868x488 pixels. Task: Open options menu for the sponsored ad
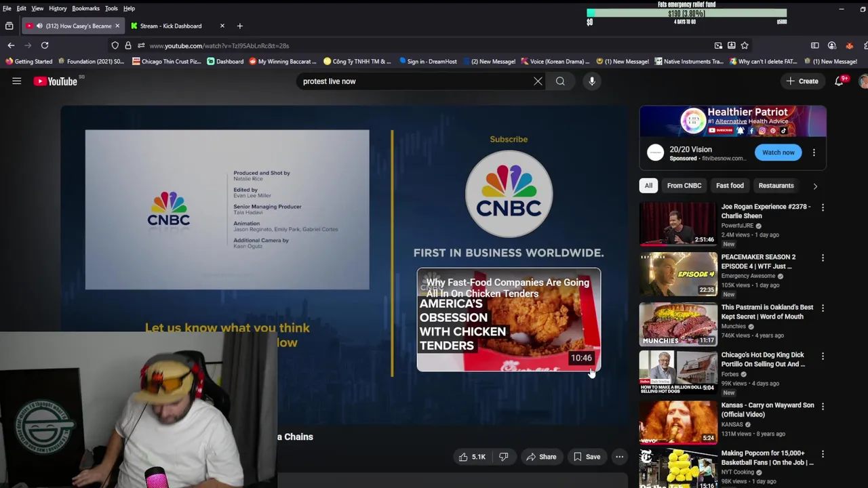[814, 152]
